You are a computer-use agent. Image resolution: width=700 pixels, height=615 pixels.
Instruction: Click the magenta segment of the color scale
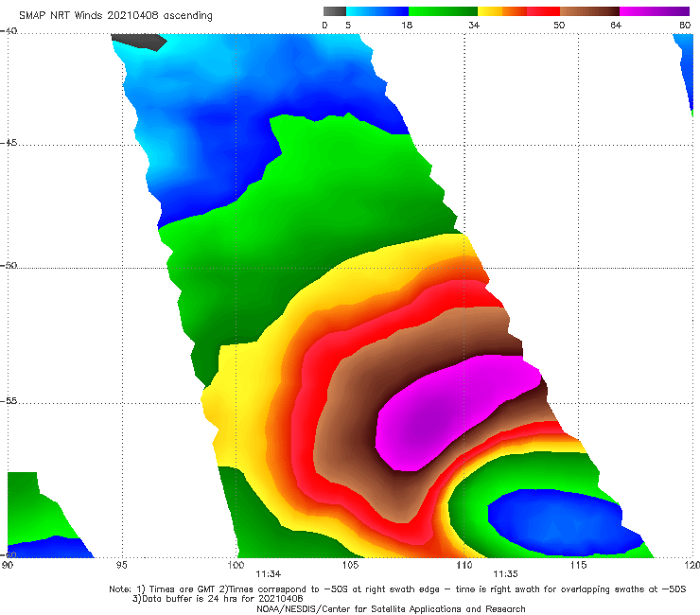pos(654,11)
